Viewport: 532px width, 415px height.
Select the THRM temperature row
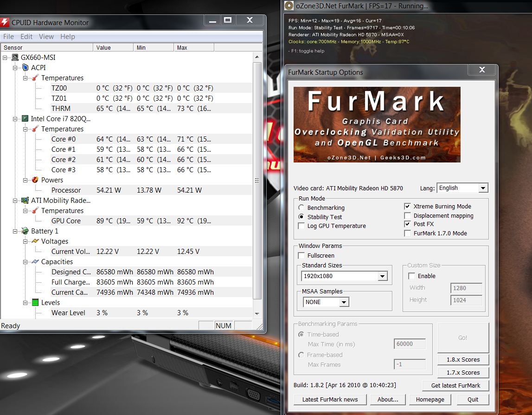click(x=151, y=108)
